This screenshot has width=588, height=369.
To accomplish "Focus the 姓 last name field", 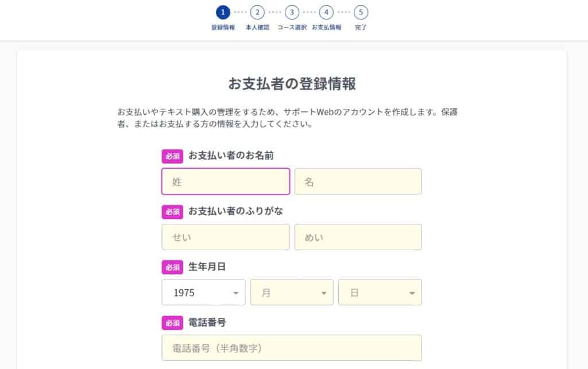I will 226,182.
